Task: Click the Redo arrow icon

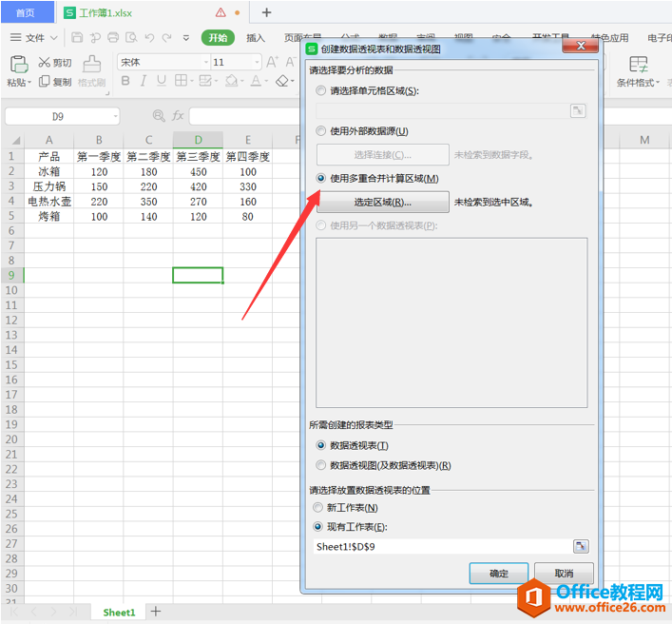Action: [167, 38]
